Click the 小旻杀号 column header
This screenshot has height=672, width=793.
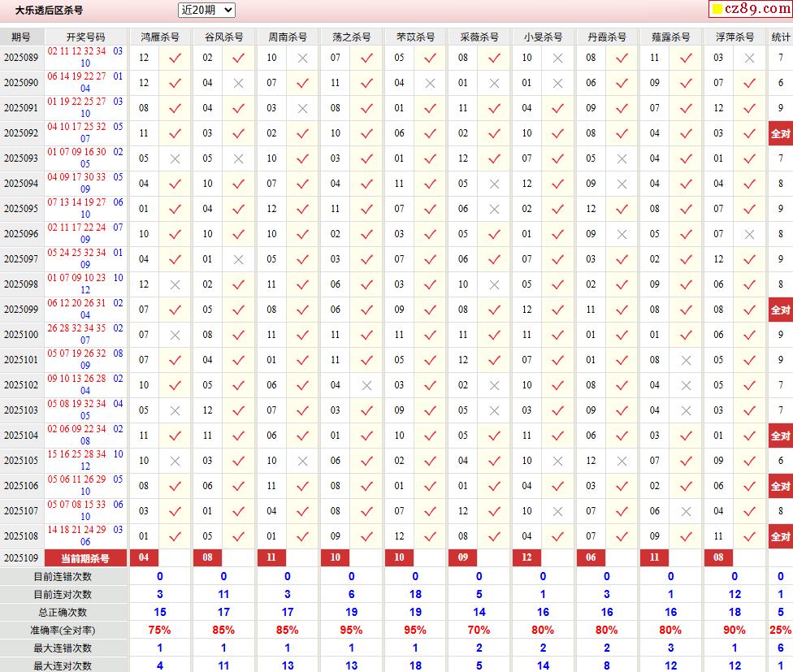543,37
